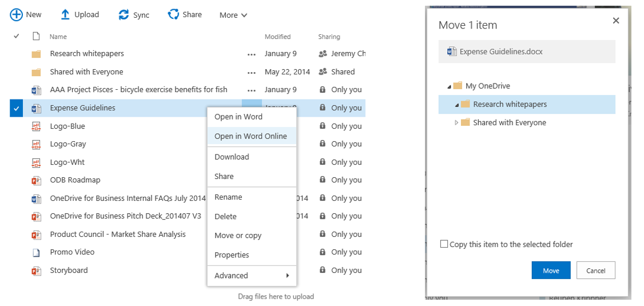Viewport: 644px width, 306px height.
Task: Click the Promo Video file icon
Action: click(37, 252)
